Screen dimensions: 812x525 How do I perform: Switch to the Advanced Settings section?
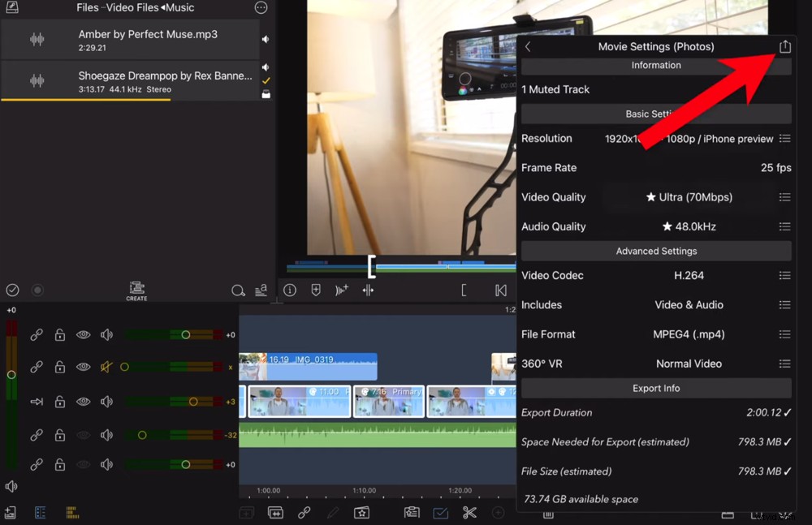656,251
